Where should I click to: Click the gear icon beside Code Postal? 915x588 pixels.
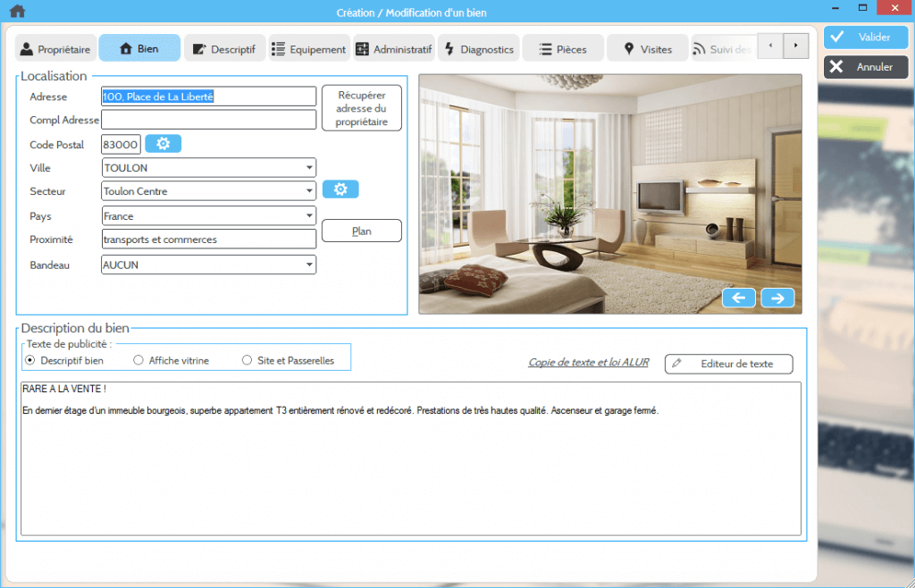(x=164, y=144)
